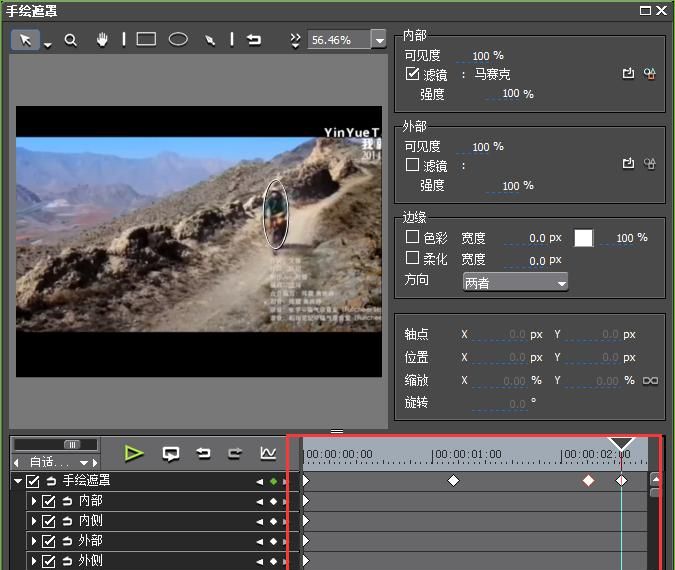Tick the 柔化 edge softness checkbox
This screenshot has width=675, height=570.
[412, 258]
